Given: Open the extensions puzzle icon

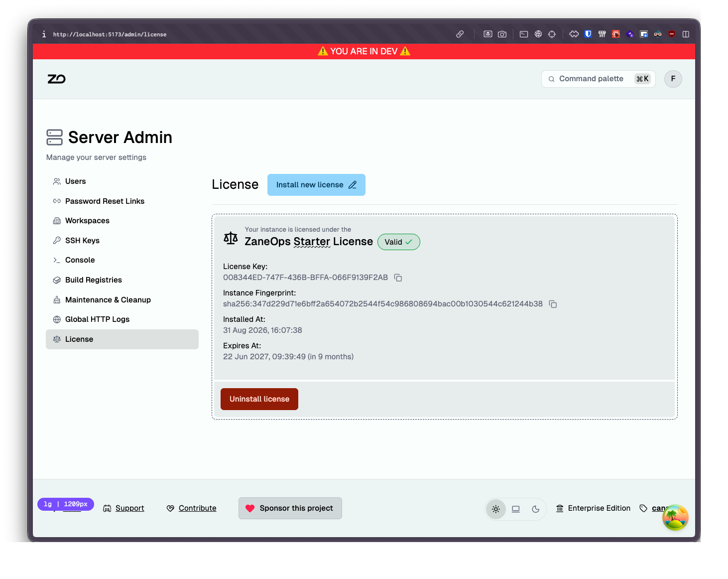Looking at the screenshot, I should (574, 34).
